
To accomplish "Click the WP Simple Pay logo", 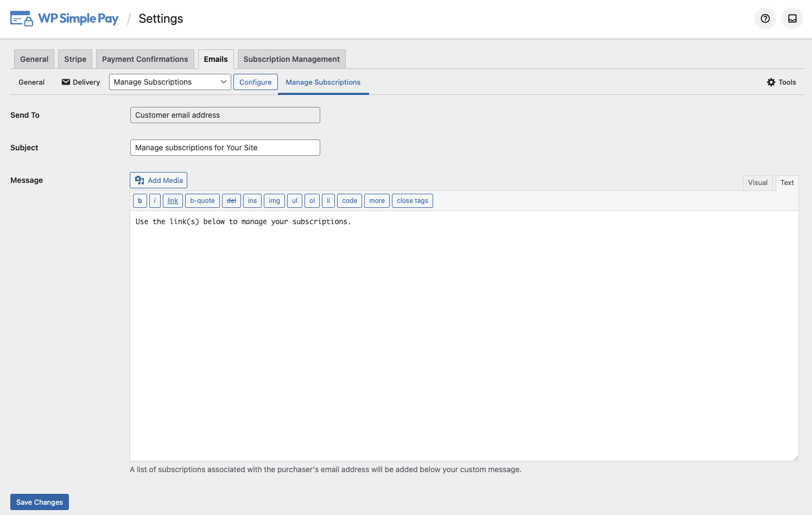I will 65,18.
